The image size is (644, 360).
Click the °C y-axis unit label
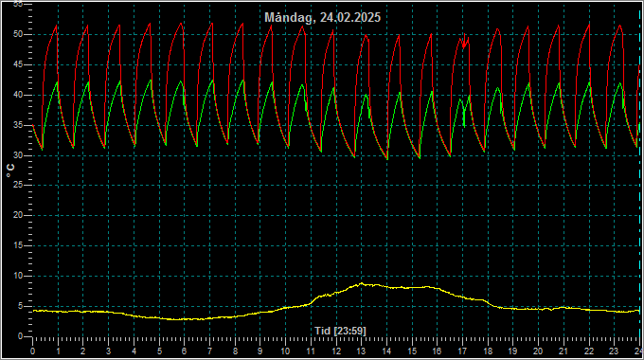(x=10, y=171)
